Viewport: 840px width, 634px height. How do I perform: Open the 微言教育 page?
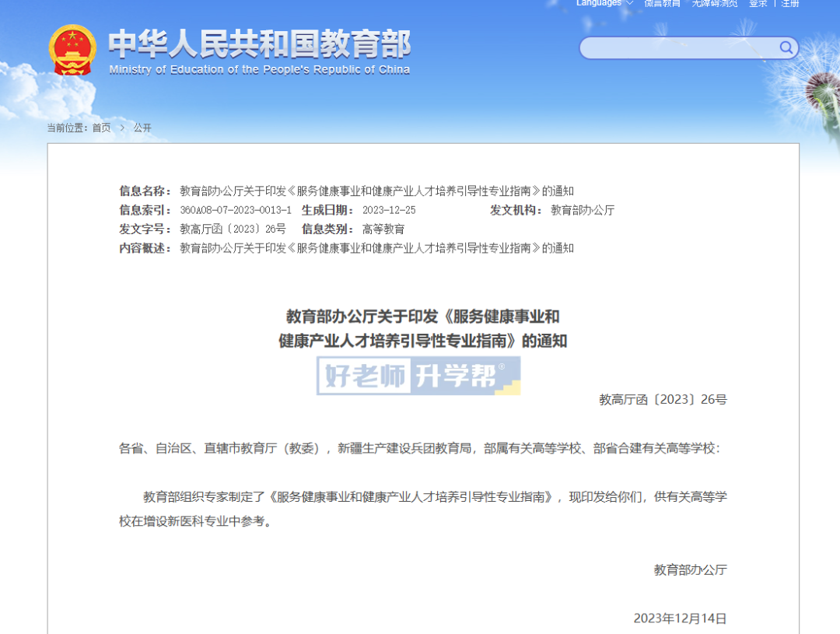click(x=660, y=4)
